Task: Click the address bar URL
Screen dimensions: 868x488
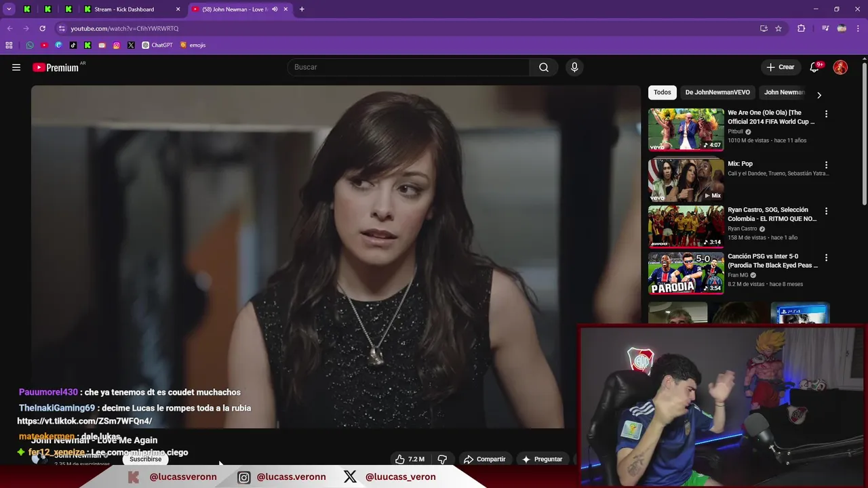Action: (125, 28)
